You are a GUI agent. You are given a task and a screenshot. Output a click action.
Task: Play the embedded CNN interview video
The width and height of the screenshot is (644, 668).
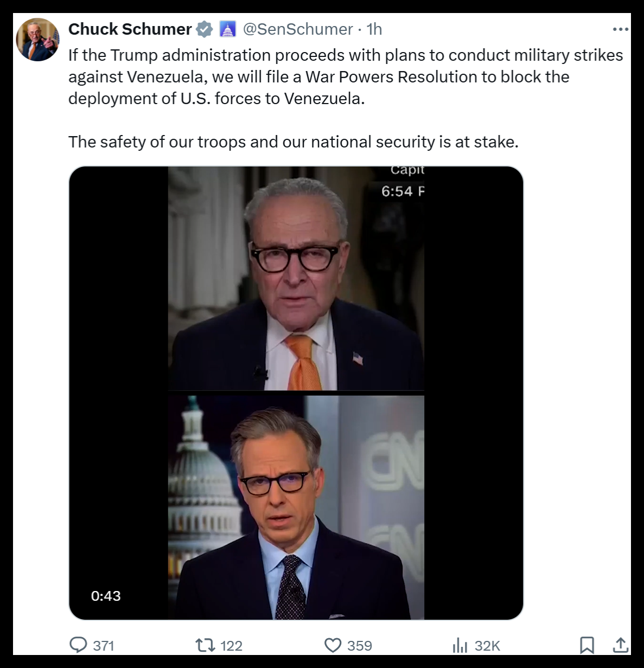coord(296,393)
